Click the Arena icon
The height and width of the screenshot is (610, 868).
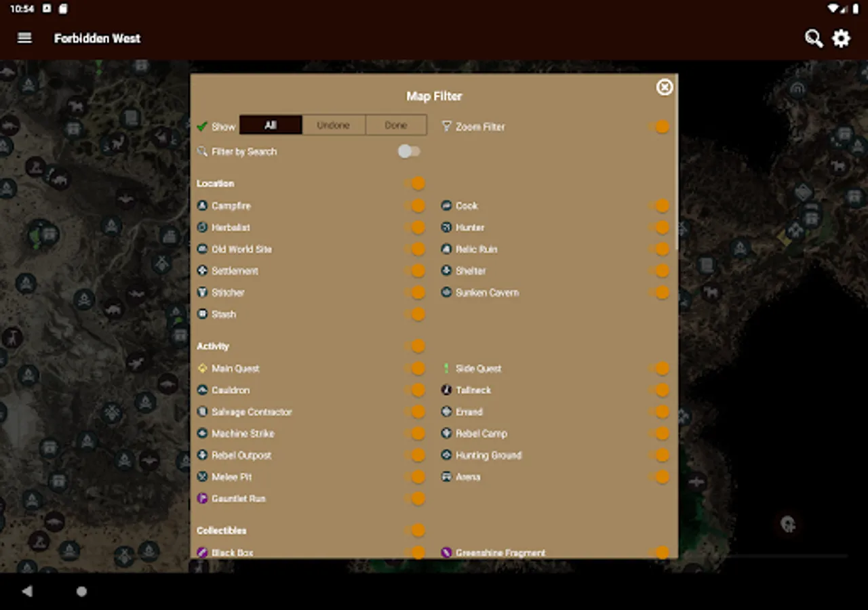[446, 476]
